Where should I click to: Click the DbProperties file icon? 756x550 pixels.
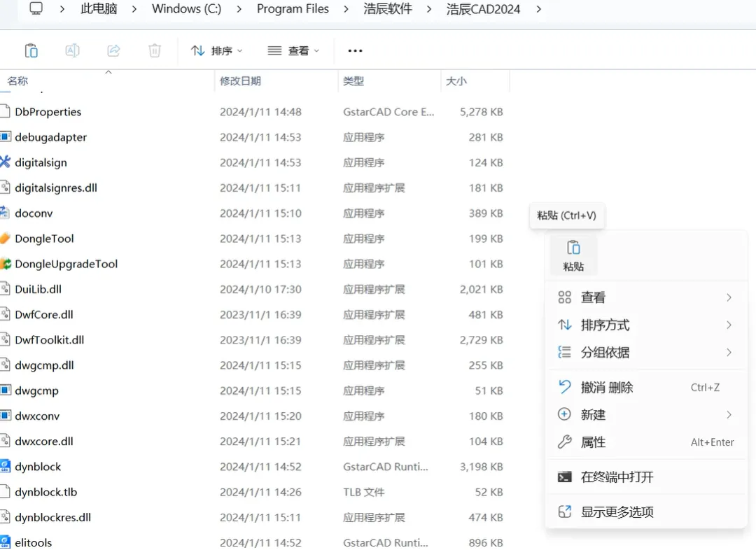pyautogui.click(x=5, y=111)
